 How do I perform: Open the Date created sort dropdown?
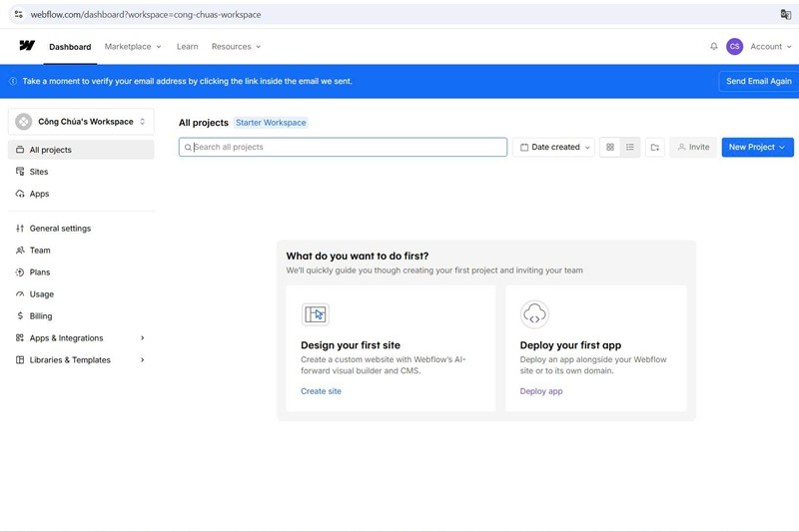(553, 147)
